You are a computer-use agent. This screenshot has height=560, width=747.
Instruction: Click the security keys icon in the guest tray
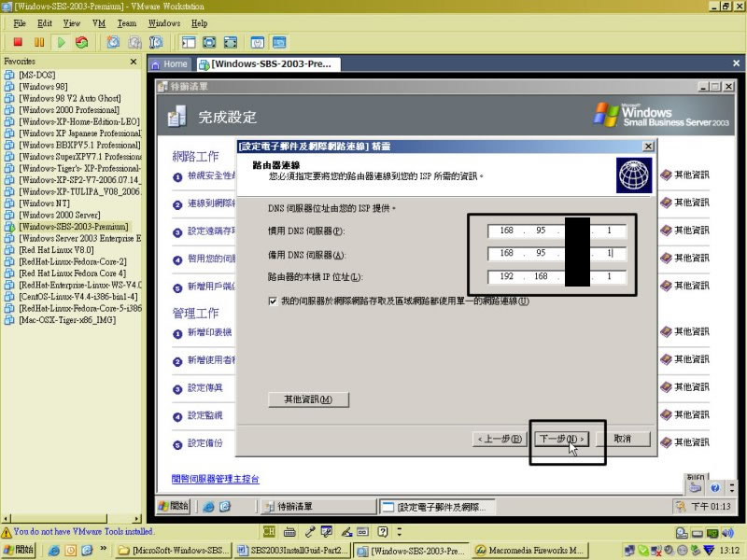pyautogui.click(x=680, y=507)
